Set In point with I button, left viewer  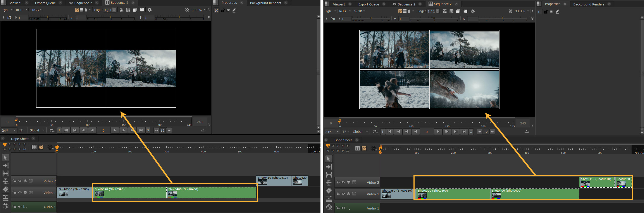click(59, 130)
